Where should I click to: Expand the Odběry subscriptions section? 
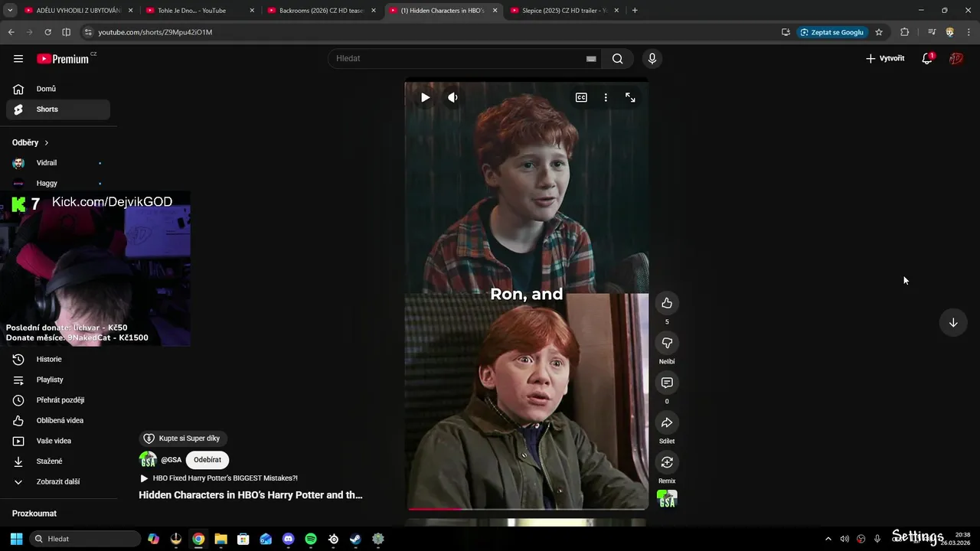(x=31, y=142)
